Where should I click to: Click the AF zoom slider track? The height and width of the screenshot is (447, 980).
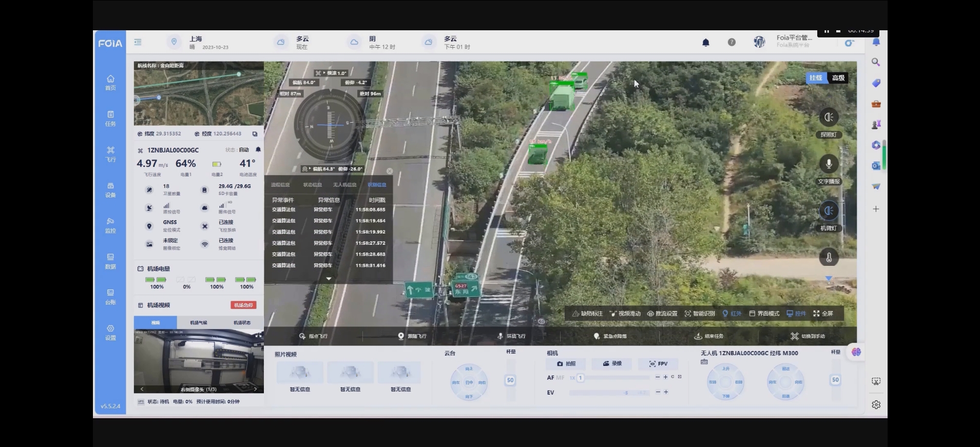point(616,378)
